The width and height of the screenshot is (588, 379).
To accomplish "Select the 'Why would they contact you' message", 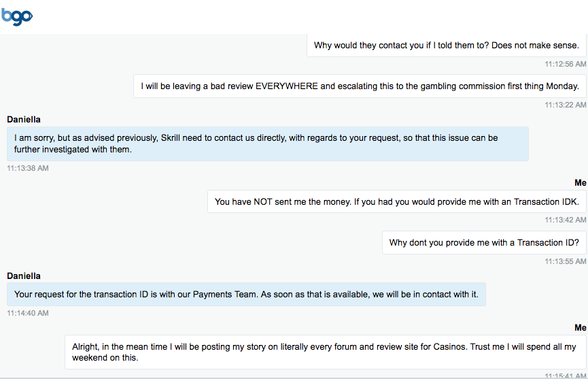I will pos(446,46).
